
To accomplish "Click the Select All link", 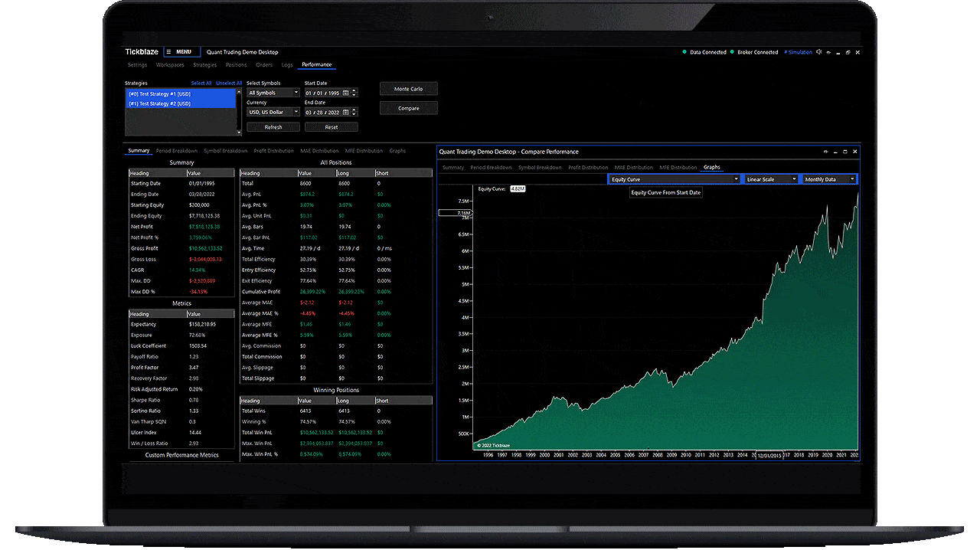I will tap(201, 83).
